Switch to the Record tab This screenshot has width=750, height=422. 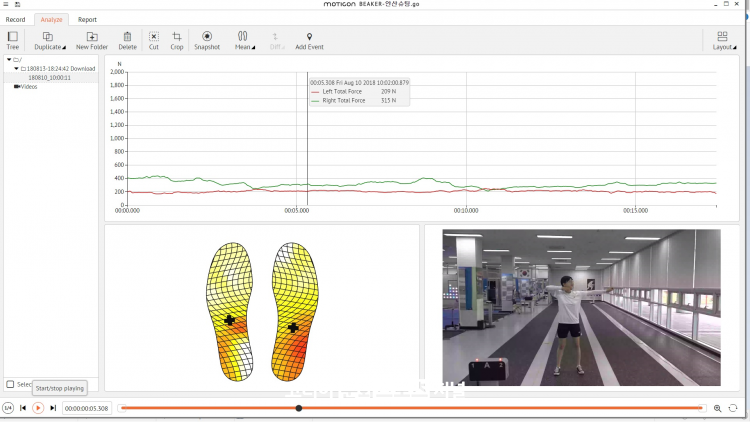(x=15, y=20)
